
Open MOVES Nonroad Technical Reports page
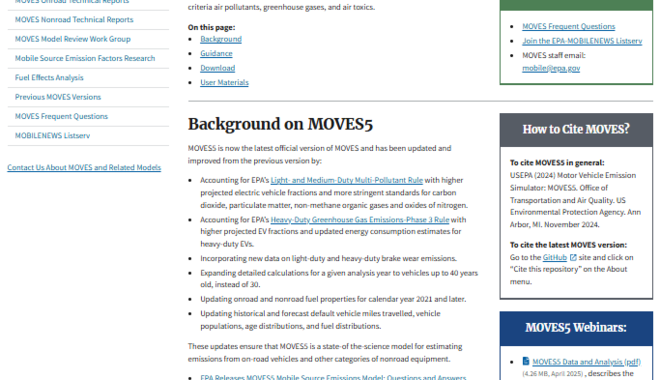[74, 20]
